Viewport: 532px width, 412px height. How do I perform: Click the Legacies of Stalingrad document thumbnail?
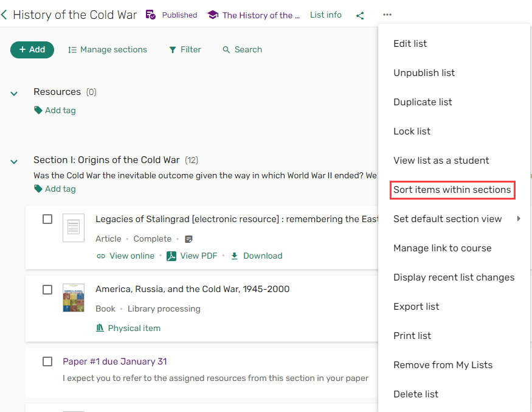74,228
